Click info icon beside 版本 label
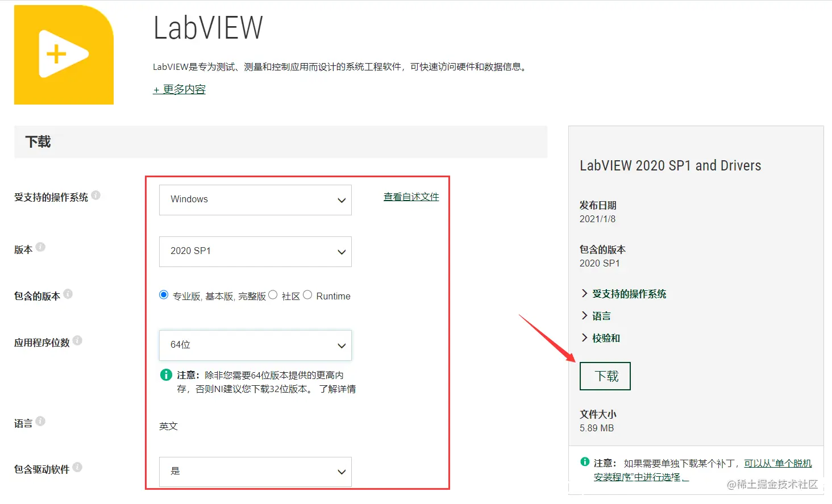The image size is (832, 504). click(x=40, y=247)
